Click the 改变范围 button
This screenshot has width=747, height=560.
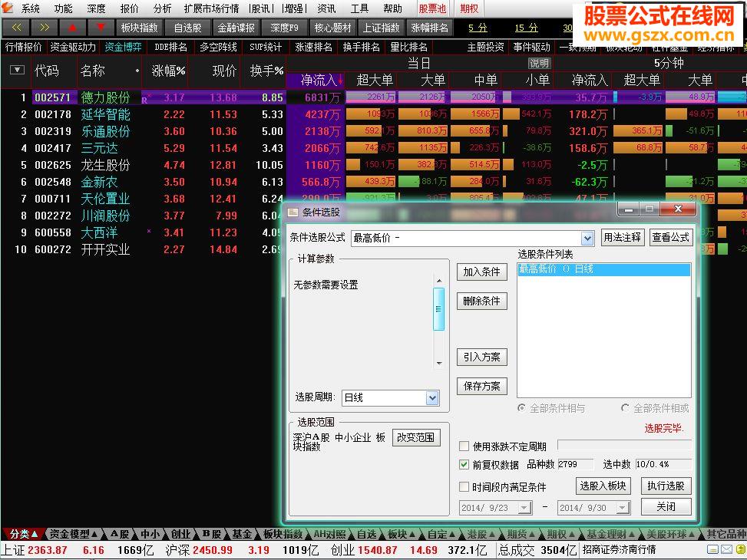pos(416,437)
